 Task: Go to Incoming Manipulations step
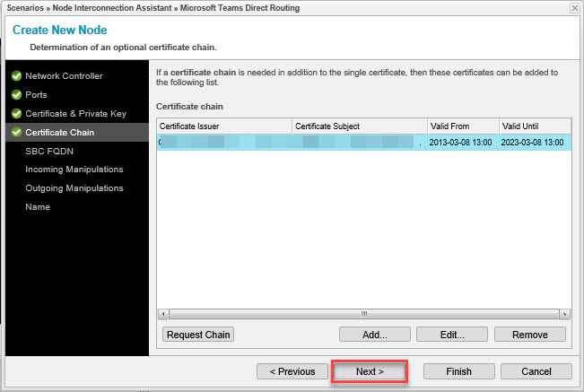pos(74,170)
